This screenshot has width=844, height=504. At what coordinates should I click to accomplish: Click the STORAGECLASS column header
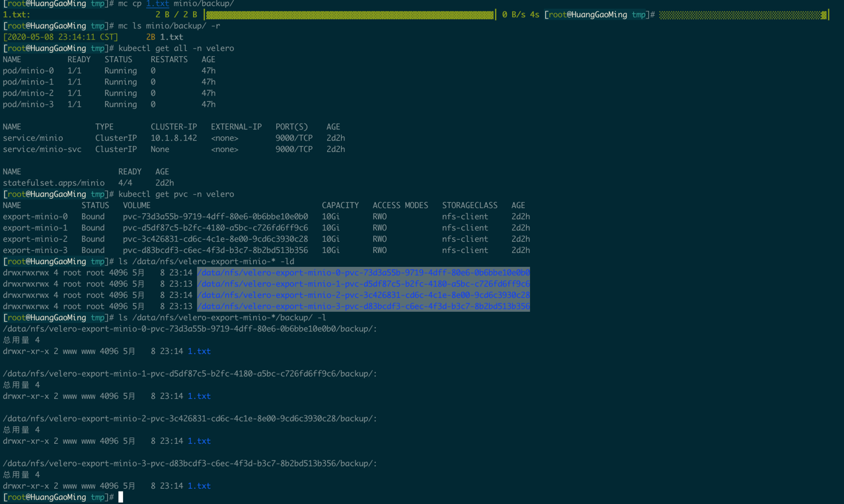coord(470,205)
